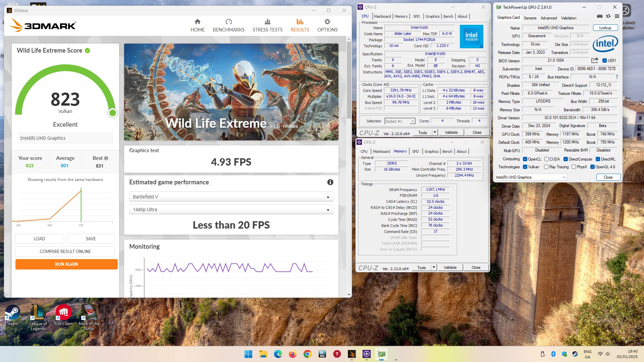Open the 3DMark BENCHMARKS section
The image size is (644, 362).
pos(228,25)
